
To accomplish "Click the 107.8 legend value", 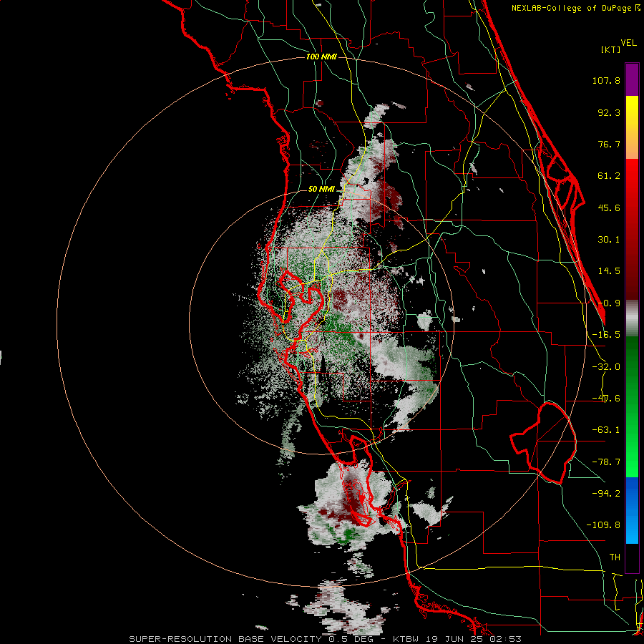I will 606,80.
